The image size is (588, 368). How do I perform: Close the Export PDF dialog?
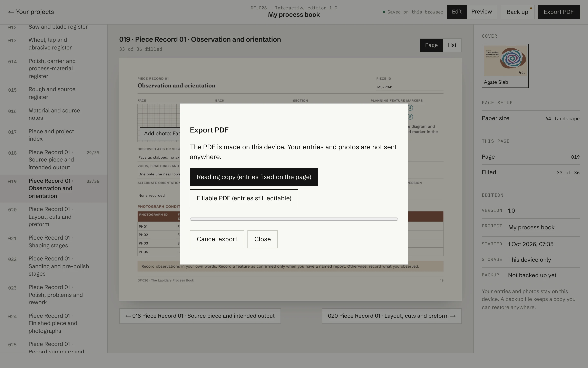(x=262, y=239)
